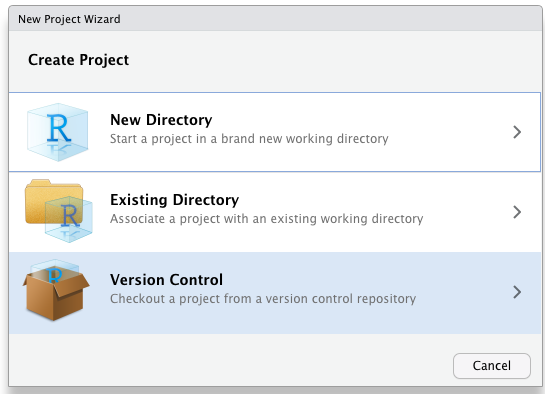Click the R cube icon for New Directory
This screenshot has height=394, width=545.
pyautogui.click(x=58, y=132)
